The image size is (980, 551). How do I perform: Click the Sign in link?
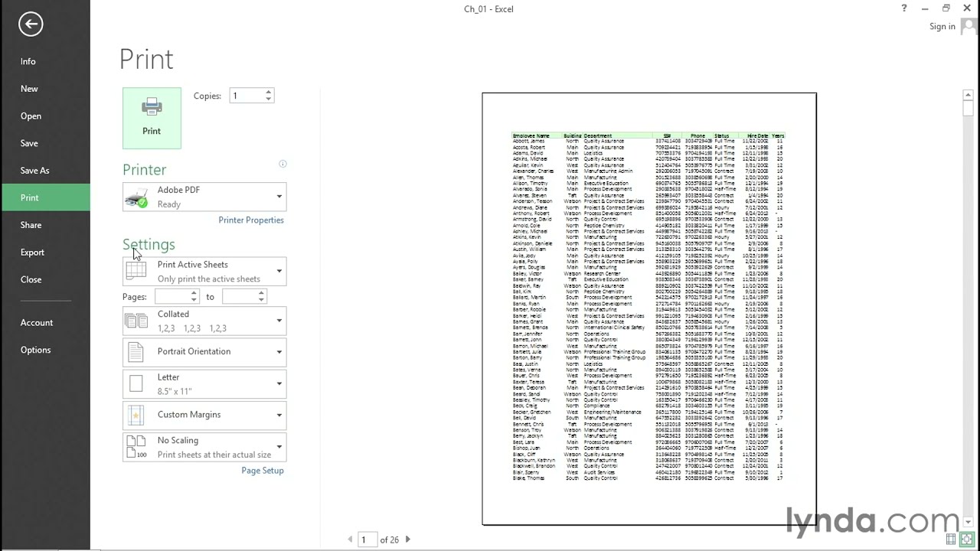[942, 26]
